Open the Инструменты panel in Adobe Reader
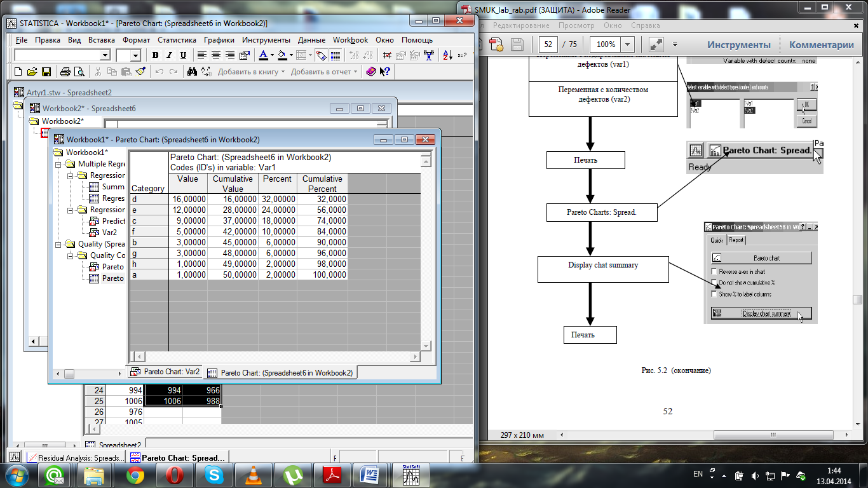Image resolution: width=868 pixels, height=488 pixels. [738, 44]
